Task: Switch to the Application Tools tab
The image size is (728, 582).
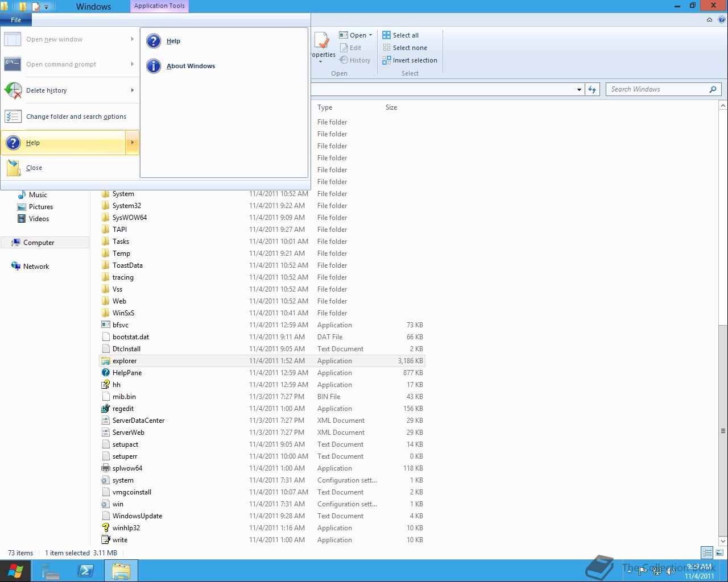Action: pos(159,6)
